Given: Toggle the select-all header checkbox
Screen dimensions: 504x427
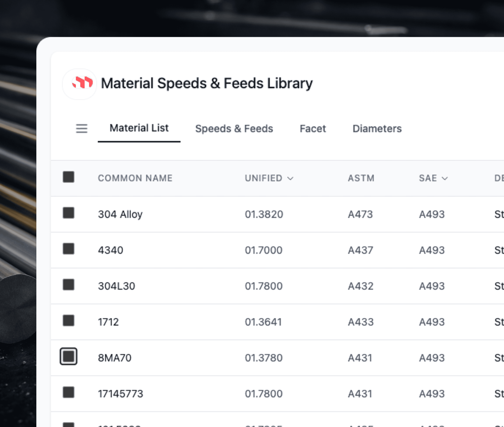Looking at the screenshot, I should (69, 177).
